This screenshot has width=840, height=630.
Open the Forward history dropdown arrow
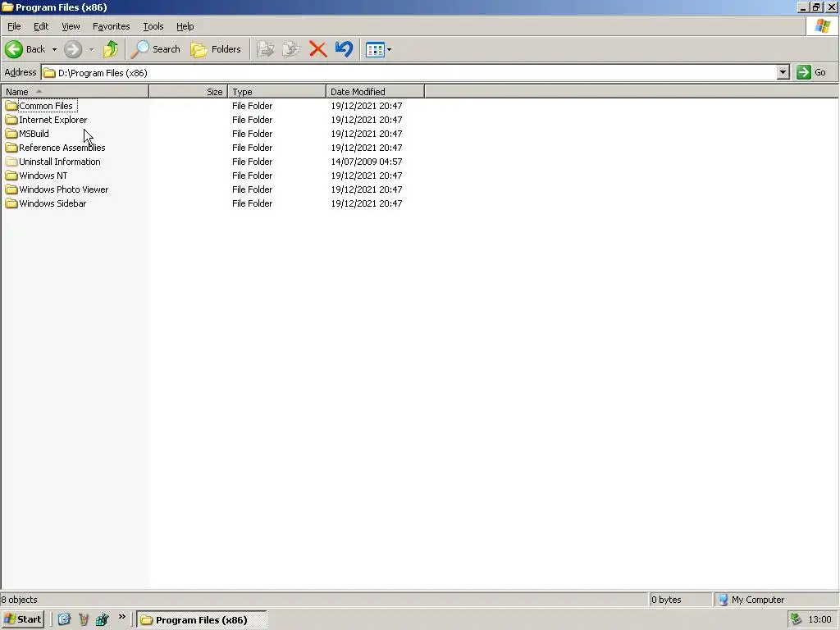tap(91, 49)
